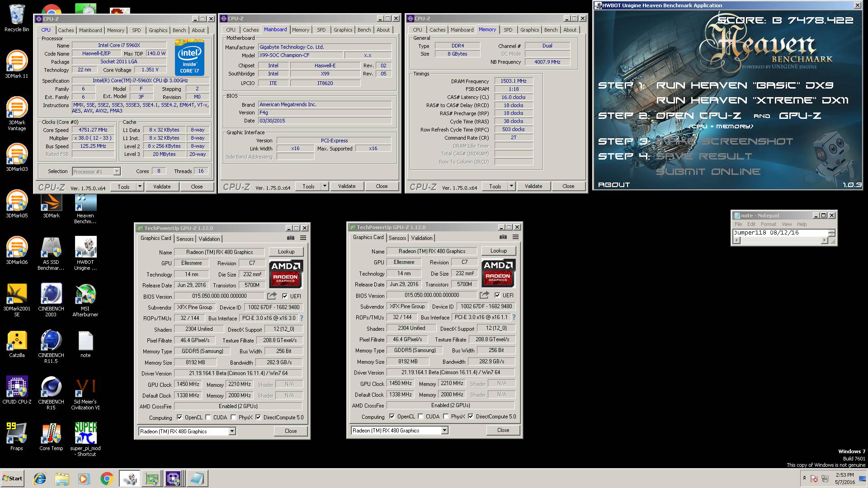
Task: Toggle OpenCL checkbox in right GPU-Z
Action: tap(392, 417)
